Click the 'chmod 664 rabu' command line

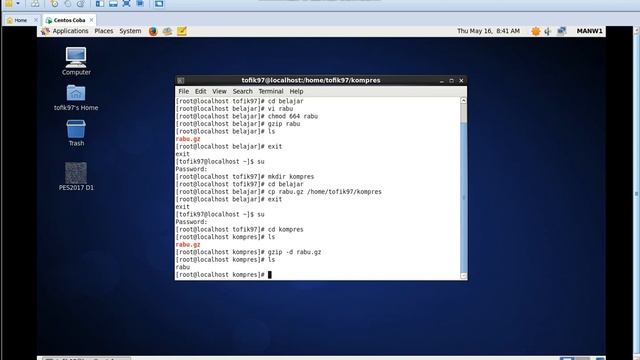247,116
